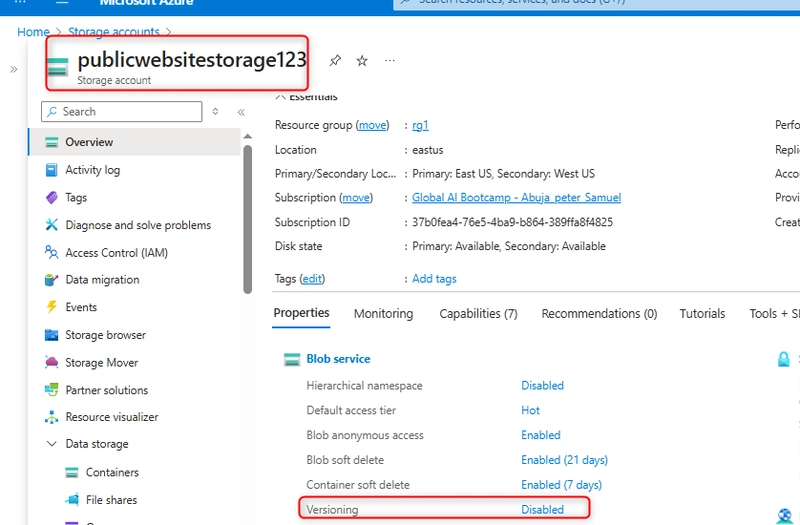This screenshot has width=800, height=525.
Task: Click move link next to Subscription
Action: point(356,197)
